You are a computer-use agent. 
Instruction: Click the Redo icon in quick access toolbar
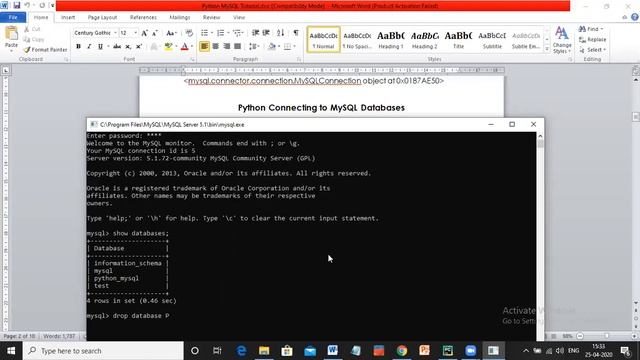42,5
